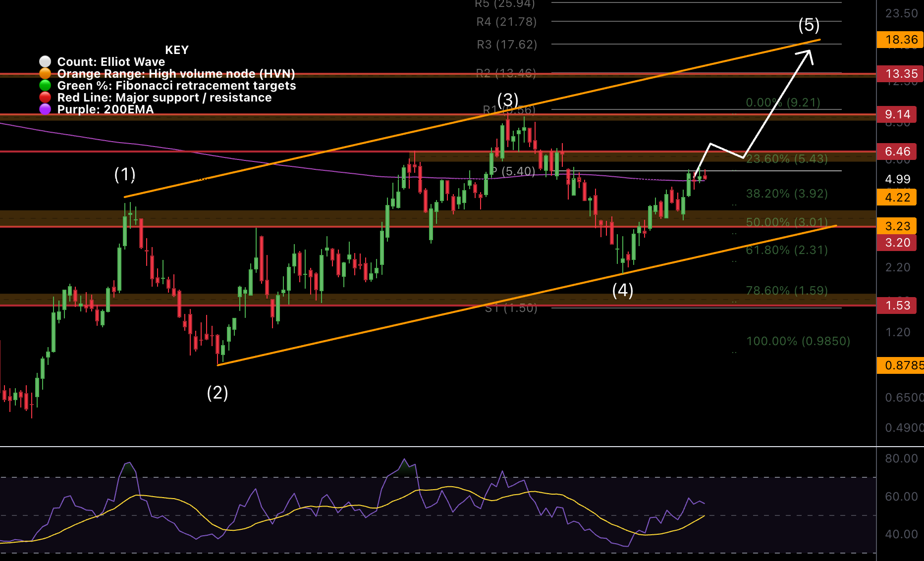The image size is (924, 561).
Task: Click the 2.20 price axis value
Action: [x=898, y=267]
